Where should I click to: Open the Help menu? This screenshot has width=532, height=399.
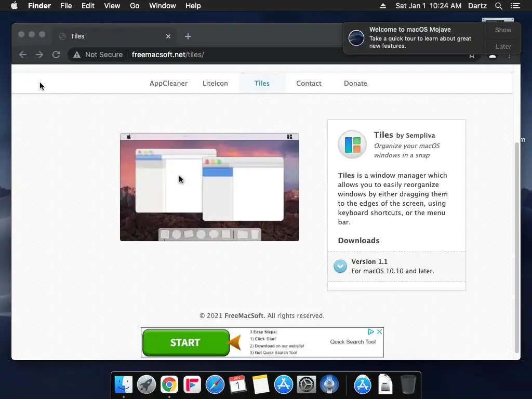193,6
